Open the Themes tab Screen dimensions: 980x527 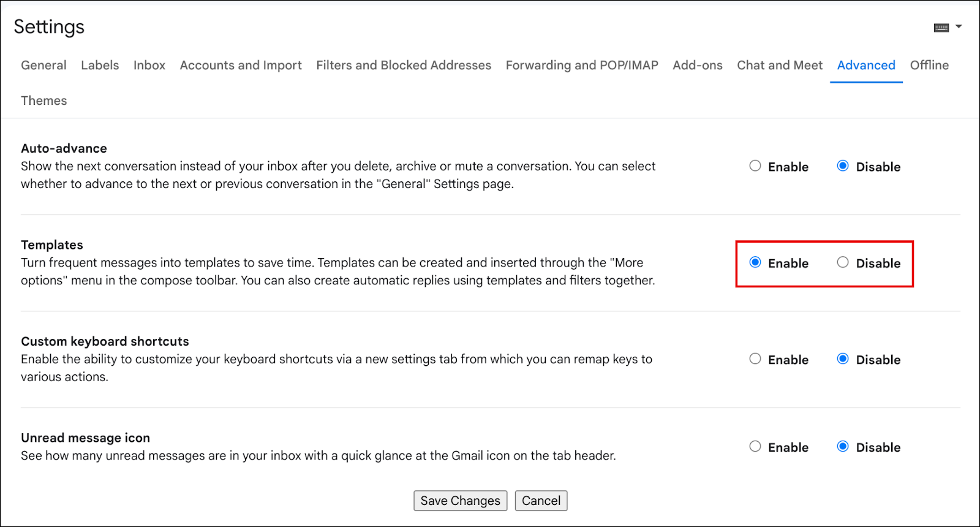tap(44, 100)
